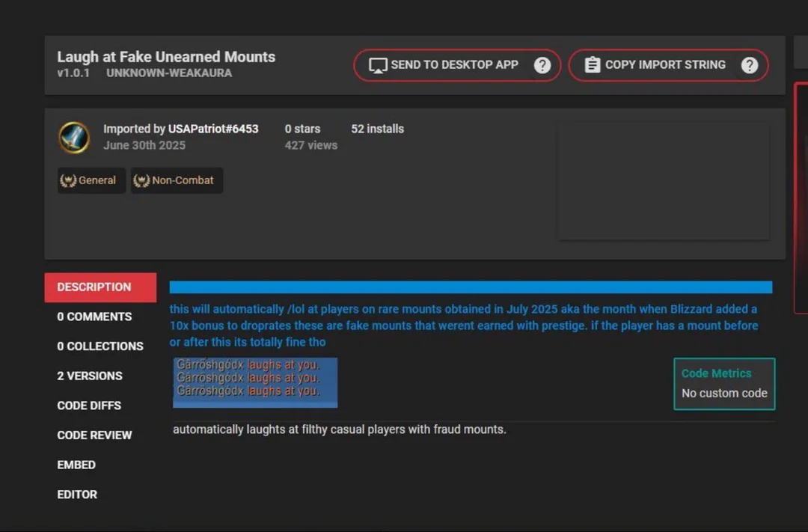Open help for Copy Import String

click(749, 65)
